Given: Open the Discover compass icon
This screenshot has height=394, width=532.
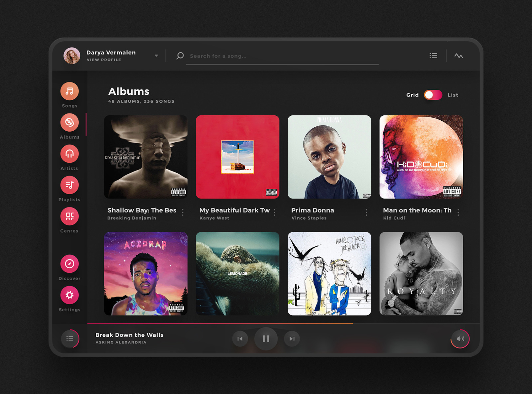Looking at the screenshot, I should (x=69, y=264).
